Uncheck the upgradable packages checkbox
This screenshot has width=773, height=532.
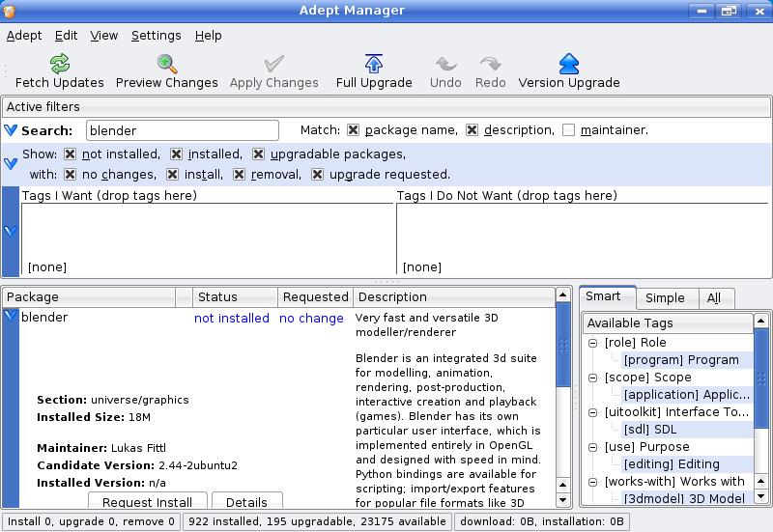click(258, 154)
